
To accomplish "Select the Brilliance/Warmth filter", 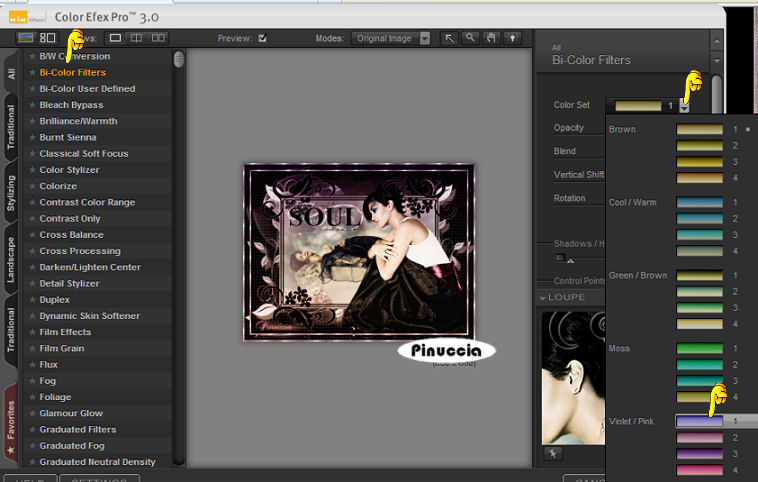I will (78, 121).
